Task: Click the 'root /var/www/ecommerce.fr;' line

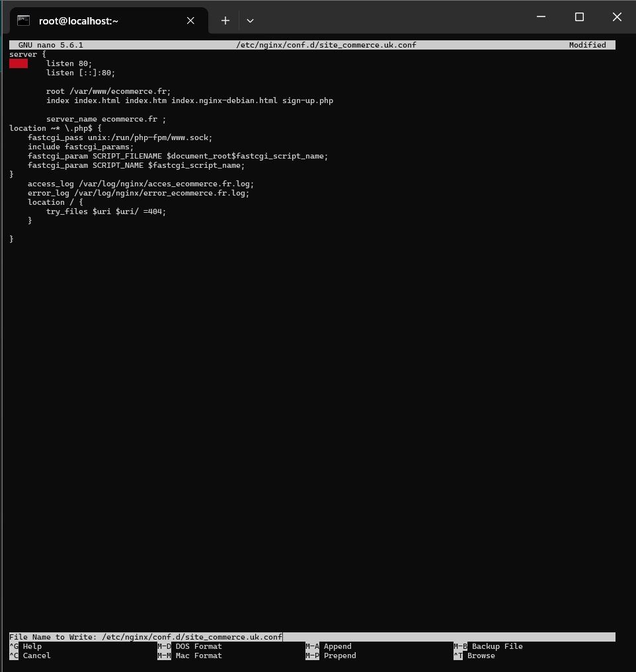Action: [x=108, y=91]
